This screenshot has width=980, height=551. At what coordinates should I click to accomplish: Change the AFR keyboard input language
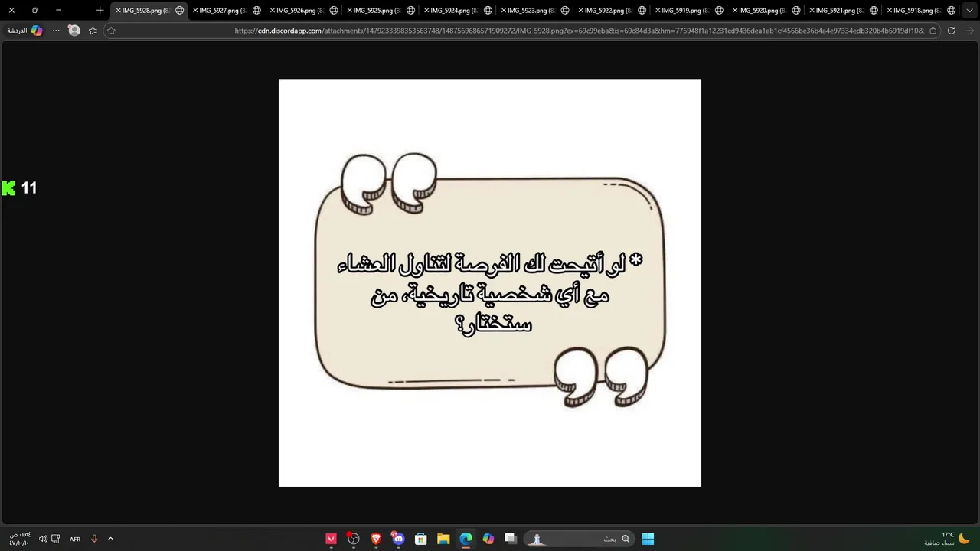point(75,539)
